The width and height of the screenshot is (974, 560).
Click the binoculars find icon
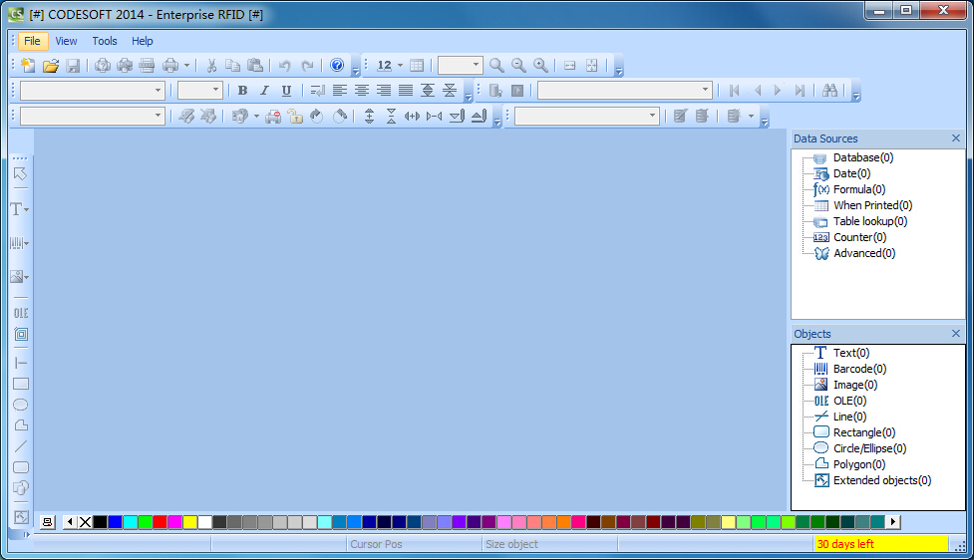[x=829, y=91]
